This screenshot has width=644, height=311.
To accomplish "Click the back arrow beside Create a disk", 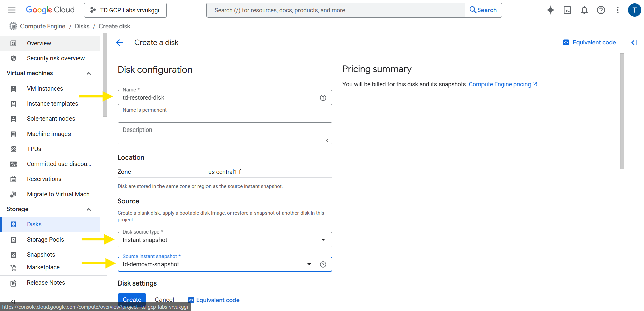I will pyautogui.click(x=119, y=43).
